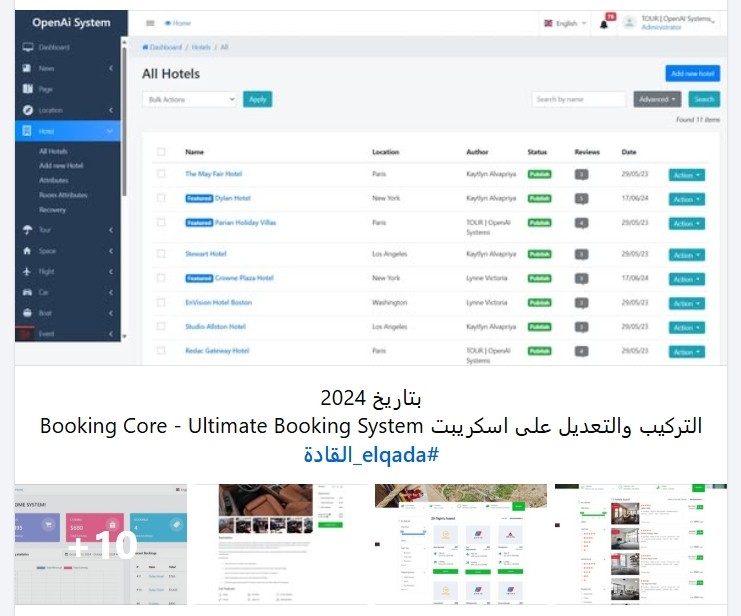Click review count badge for Stewart Hotel
This screenshot has width=741, height=616.
(582, 255)
